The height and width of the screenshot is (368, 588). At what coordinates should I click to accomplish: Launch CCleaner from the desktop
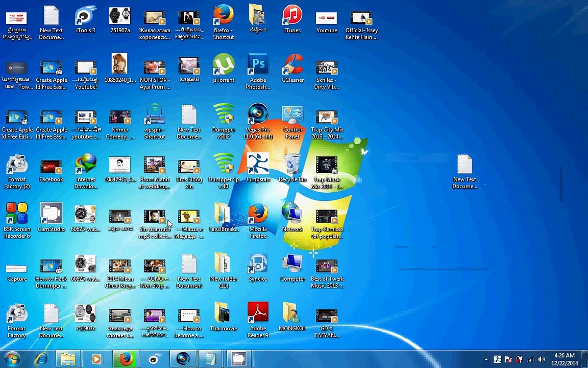292,69
